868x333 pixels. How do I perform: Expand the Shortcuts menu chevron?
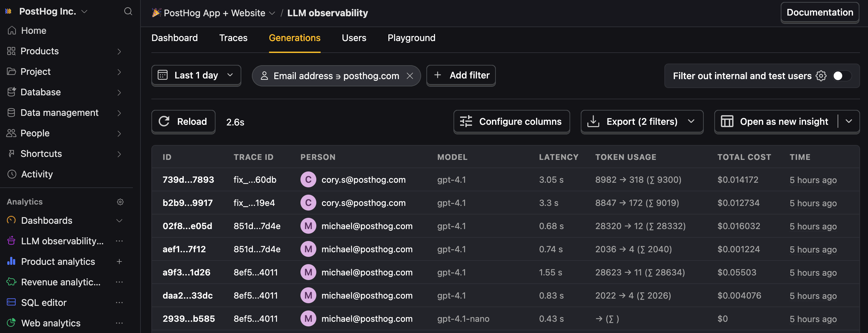click(119, 154)
